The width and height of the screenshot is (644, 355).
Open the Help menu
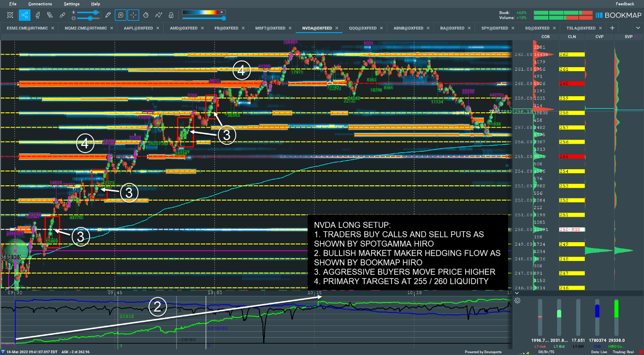click(x=95, y=4)
